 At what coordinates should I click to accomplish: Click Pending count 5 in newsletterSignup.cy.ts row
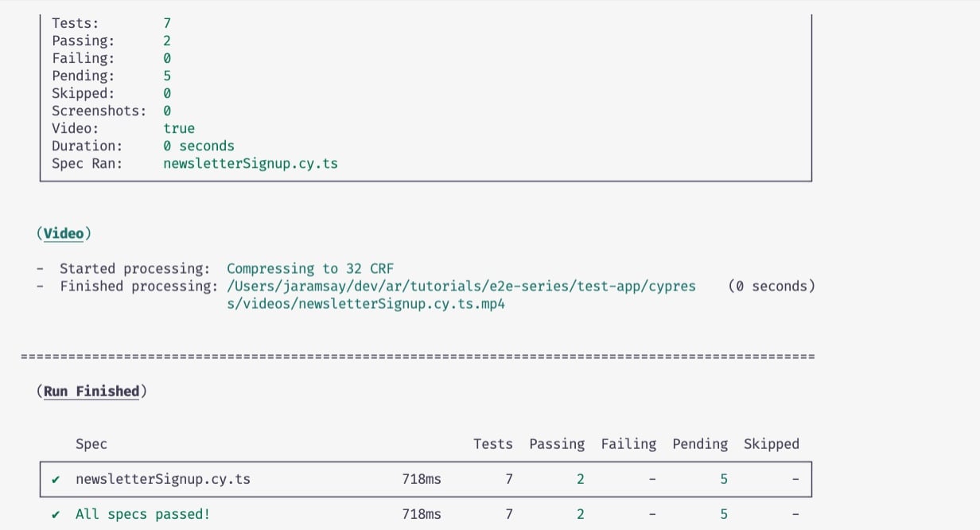click(x=724, y=479)
